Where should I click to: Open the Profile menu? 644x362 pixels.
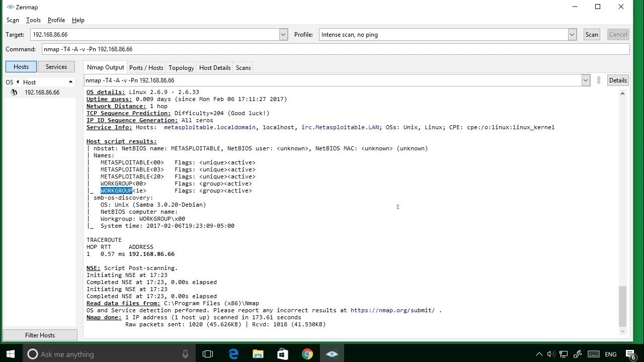tap(56, 20)
